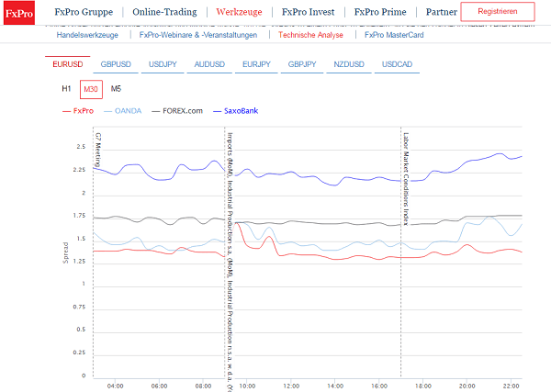This screenshot has height=392, width=551.
Task: Select the EURUSD tab
Action: click(x=68, y=64)
